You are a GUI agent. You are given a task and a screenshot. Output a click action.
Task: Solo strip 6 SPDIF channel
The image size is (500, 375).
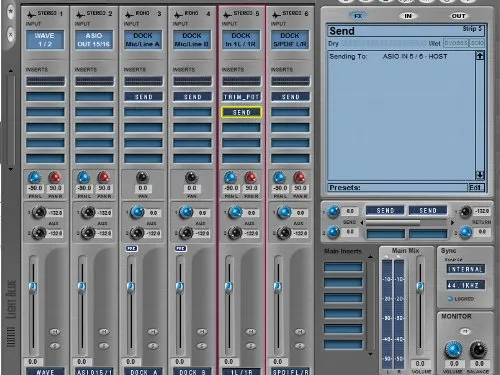click(300, 346)
